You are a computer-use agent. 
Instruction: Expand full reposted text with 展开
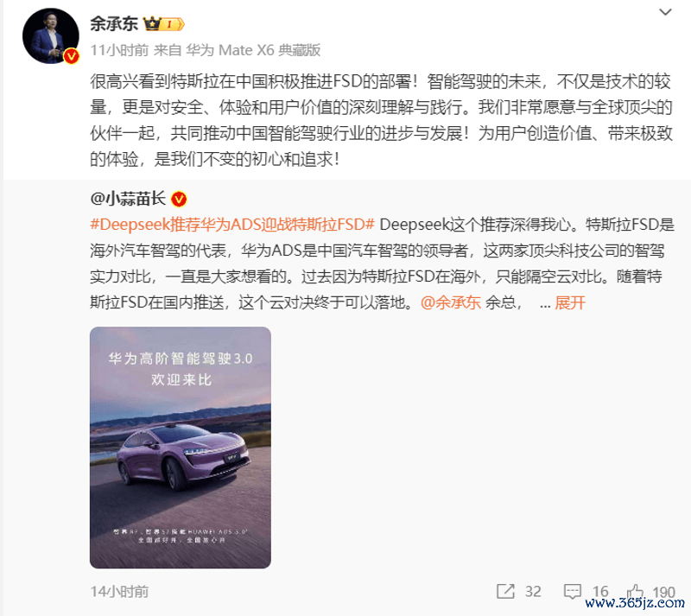tap(570, 302)
